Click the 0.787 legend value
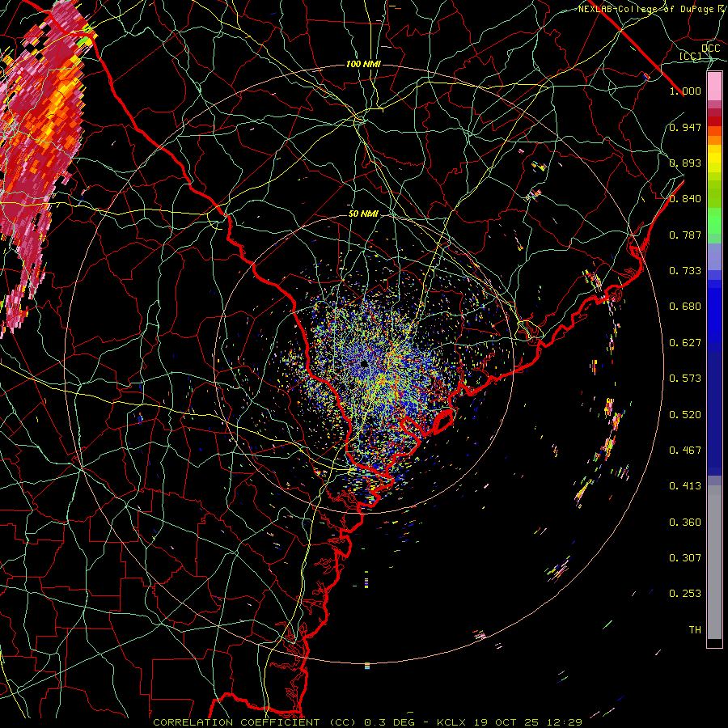The height and width of the screenshot is (728, 728). [x=685, y=235]
